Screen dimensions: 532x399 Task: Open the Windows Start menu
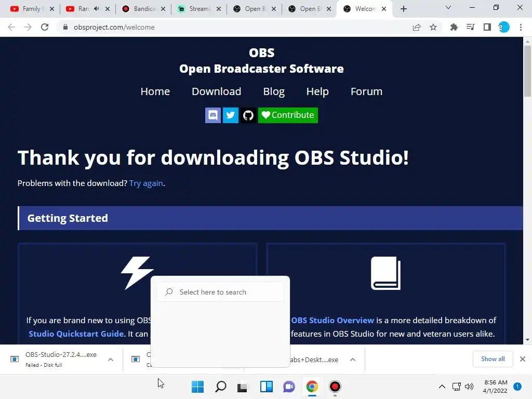pos(197,387)
